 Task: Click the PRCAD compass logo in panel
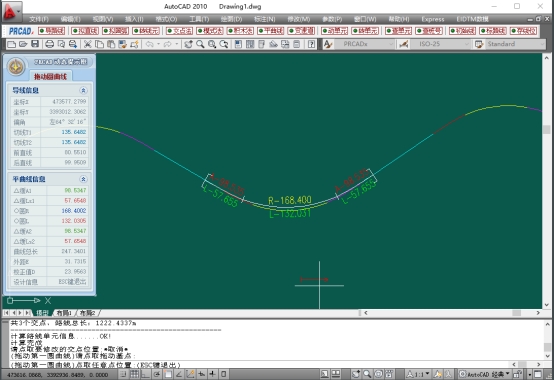click(16, 66)
